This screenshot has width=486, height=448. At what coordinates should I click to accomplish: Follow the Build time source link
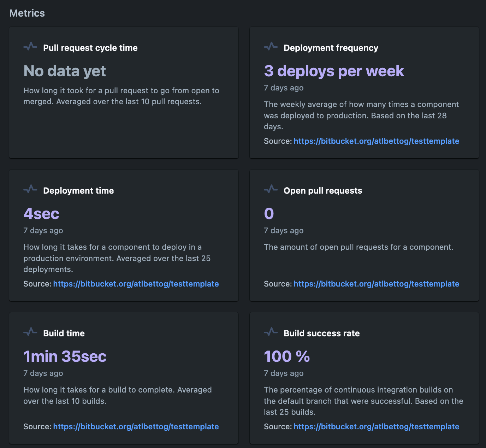136,427
